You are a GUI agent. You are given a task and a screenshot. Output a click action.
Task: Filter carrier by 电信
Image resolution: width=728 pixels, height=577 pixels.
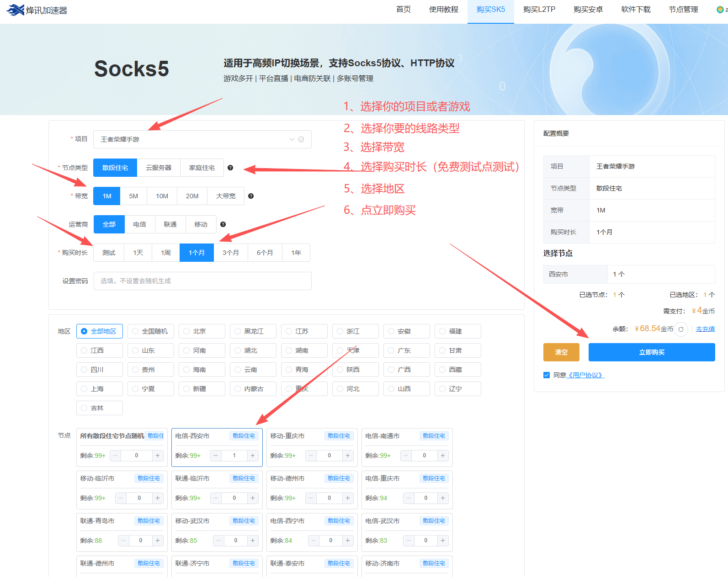coord(139,224)
